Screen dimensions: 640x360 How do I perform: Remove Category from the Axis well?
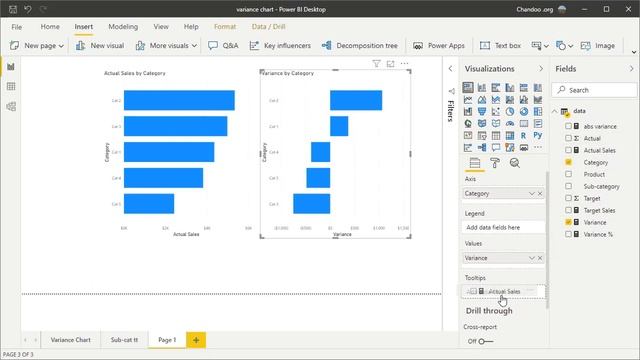[x=540, y=193]
